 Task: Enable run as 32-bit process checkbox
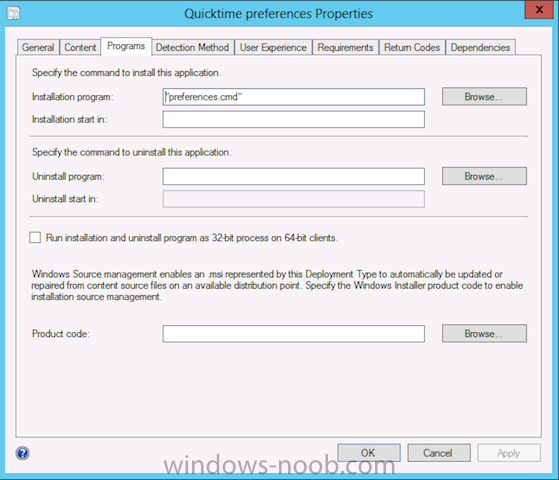tap(35, 238)
